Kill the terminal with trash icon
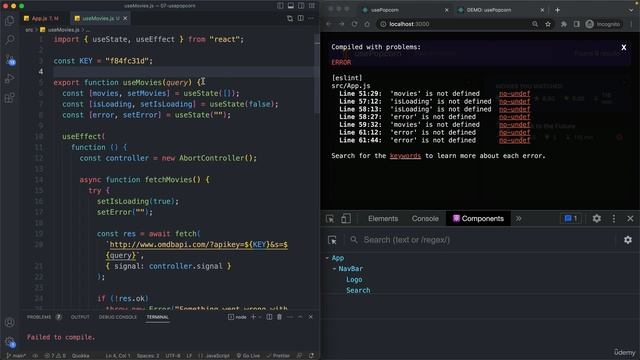 tap(280, 317)
